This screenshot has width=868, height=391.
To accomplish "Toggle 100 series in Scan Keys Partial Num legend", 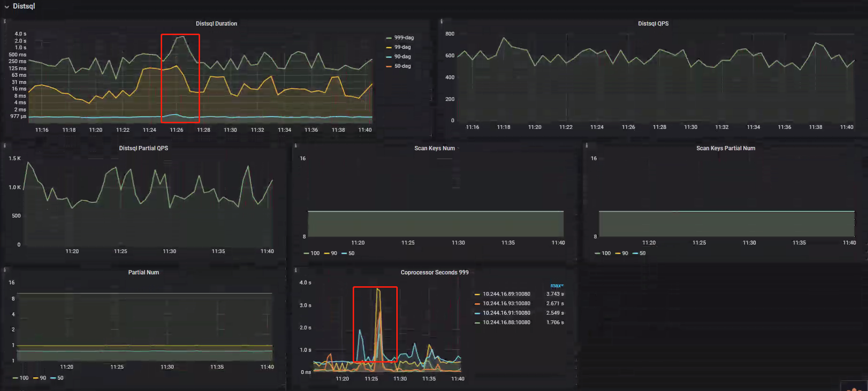I will [606, 253].
